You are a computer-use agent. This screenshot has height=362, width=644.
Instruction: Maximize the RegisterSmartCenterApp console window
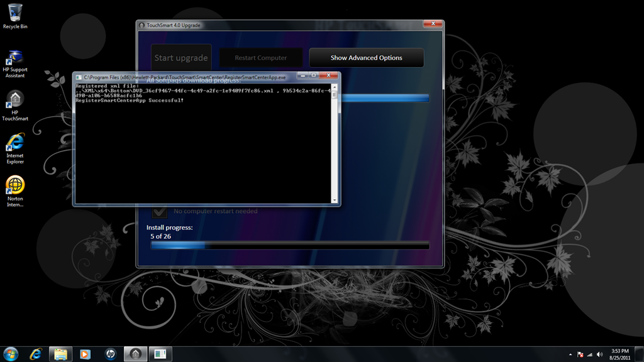(x=313, y=75)
